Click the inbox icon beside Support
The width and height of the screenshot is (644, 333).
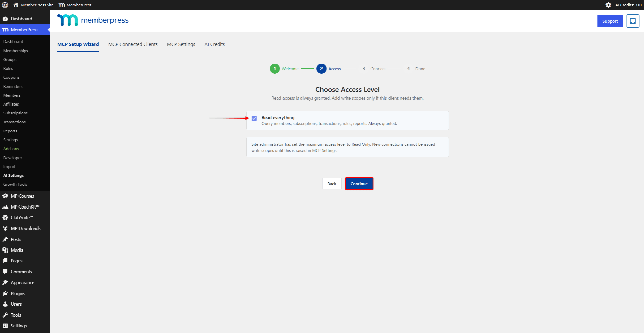(633, 21)
